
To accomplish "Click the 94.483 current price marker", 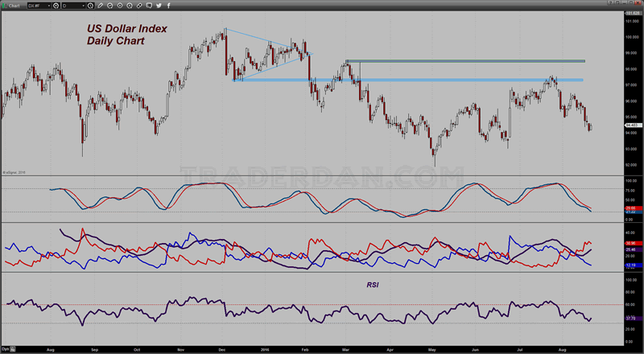I will [633, 126].
